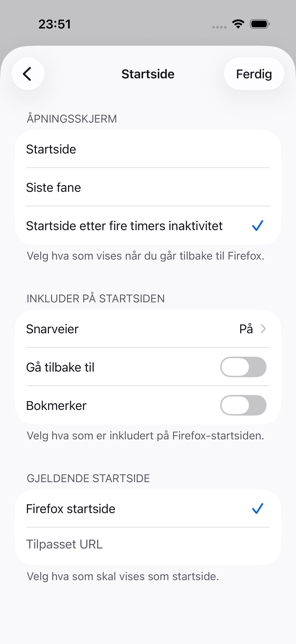Tap the Ferdig button
Screen dimensions: 296x644
tap(254, 74)
